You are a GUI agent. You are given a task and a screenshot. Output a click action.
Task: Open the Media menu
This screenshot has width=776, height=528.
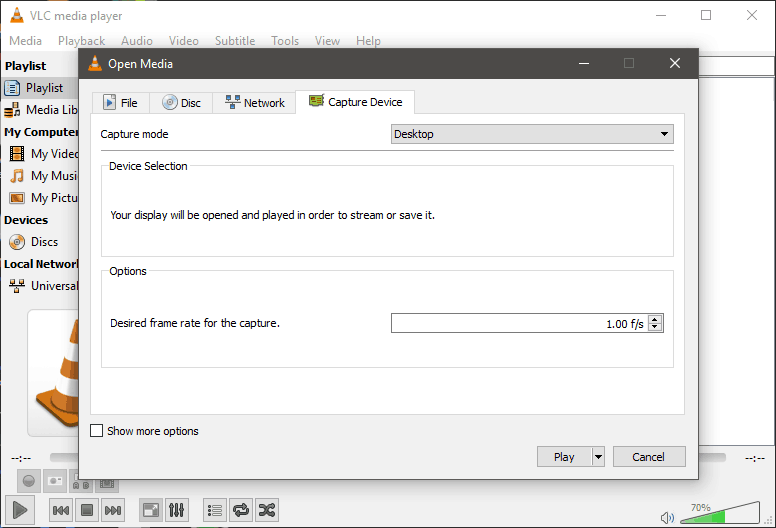25,41
